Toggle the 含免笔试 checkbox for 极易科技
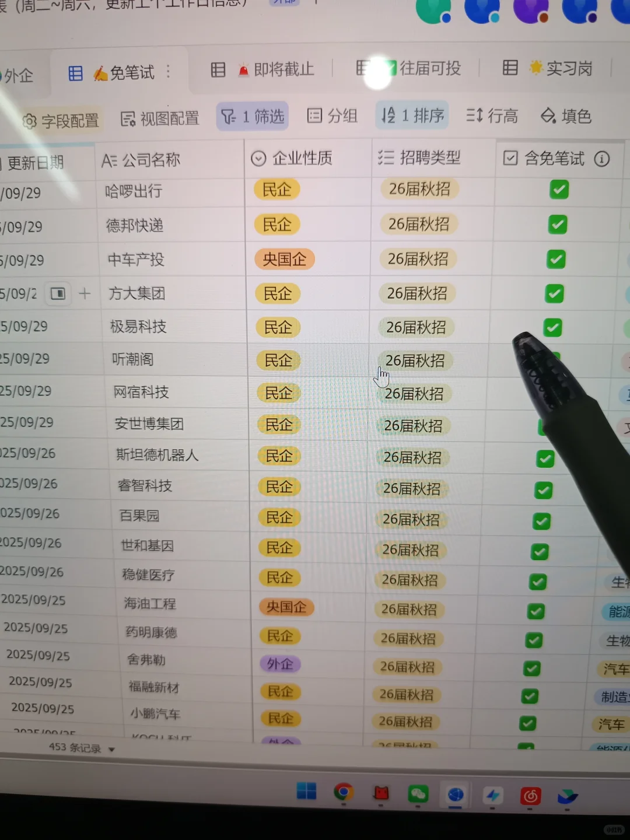The image size is (630, 840). coord(552,327)
